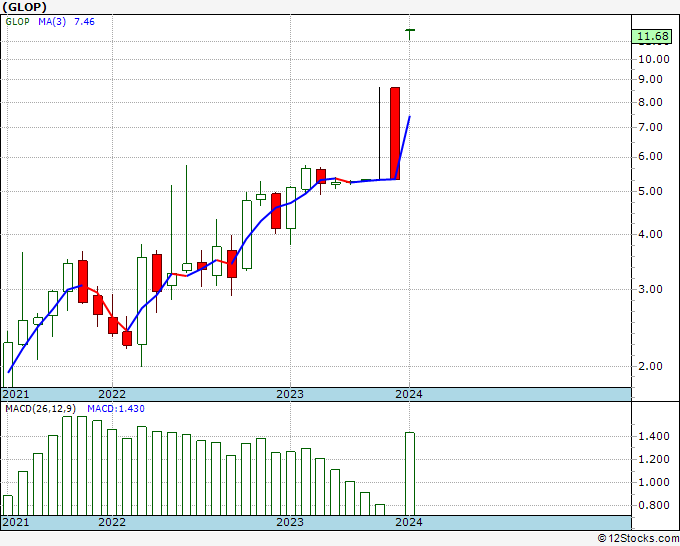Click the 1.000 MACD axis label
Screen dimensions: 680x546
pos(654,482)
